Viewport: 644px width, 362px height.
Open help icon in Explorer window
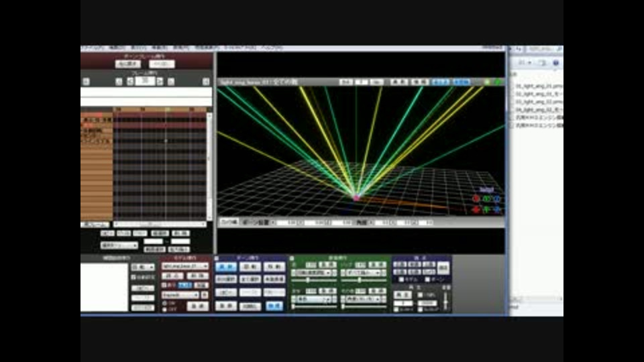pyautogui.click(x=555, y=63)
